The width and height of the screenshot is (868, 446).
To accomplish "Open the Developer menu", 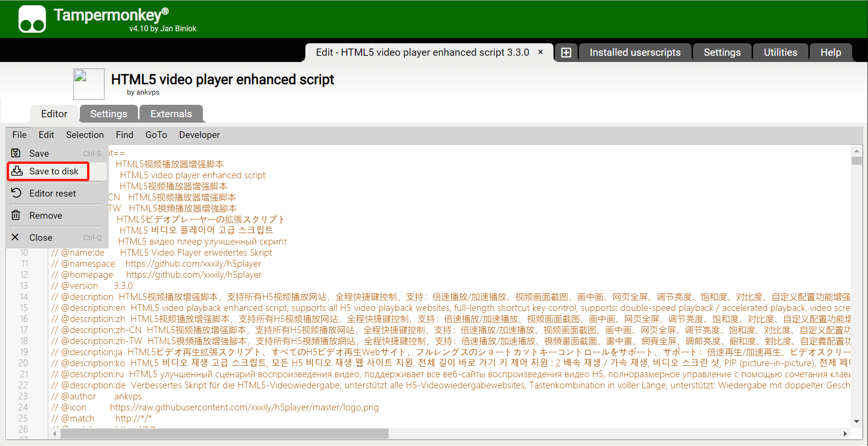I will tap(199, 135).
